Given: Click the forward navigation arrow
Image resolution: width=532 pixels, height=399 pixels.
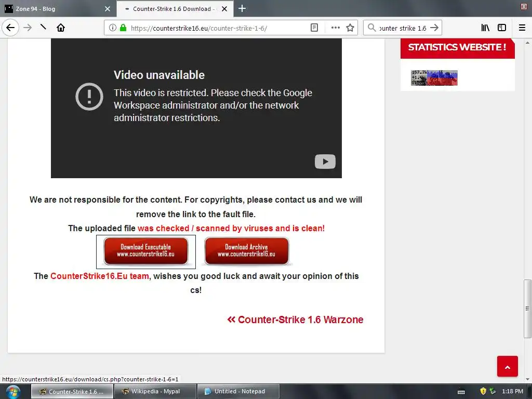Looking at the screenshot, I should click(28, 28).
